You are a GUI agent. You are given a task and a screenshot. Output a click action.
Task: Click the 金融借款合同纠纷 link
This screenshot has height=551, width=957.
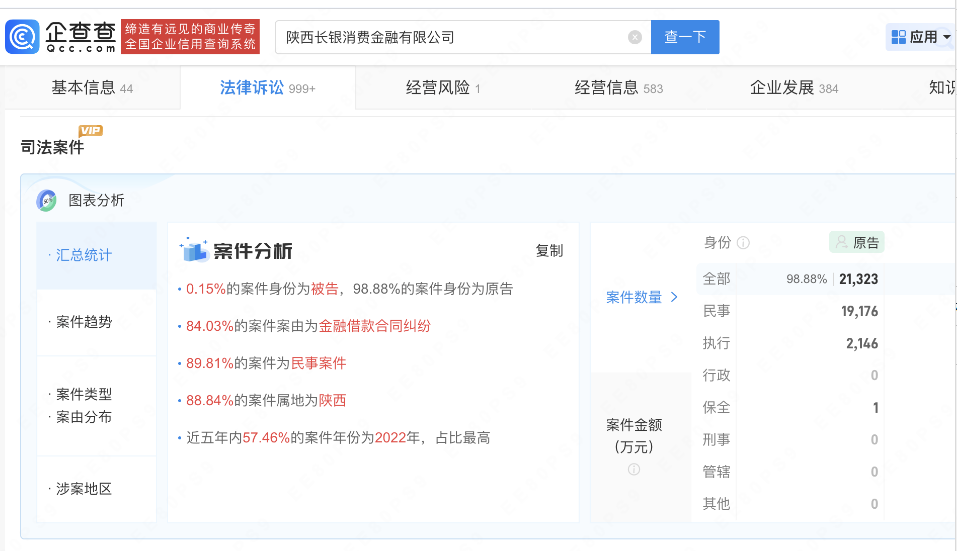click(x=375, y=326)
